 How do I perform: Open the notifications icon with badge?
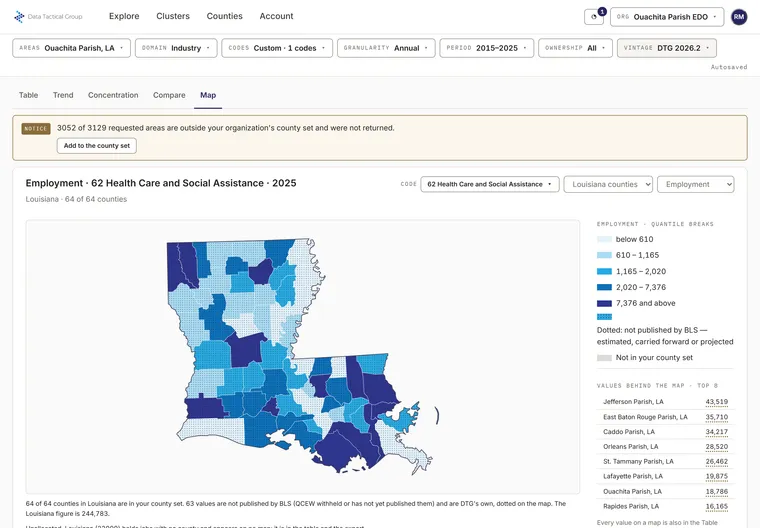594,17
